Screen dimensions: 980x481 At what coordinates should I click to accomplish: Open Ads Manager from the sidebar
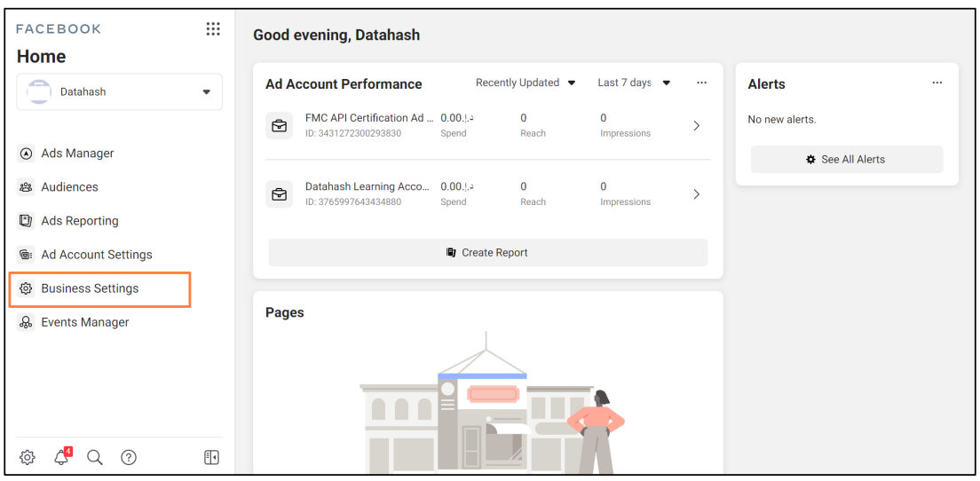[77, 154]
